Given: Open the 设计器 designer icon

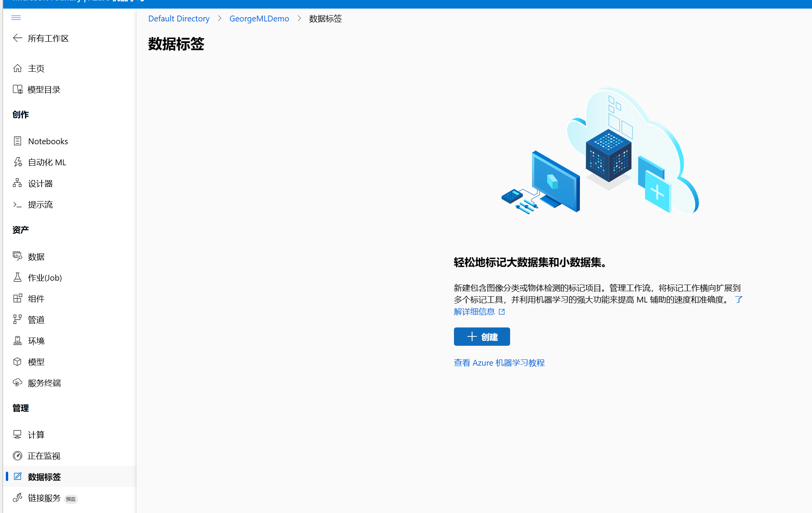Looking at the screenshot, I should pyautogui.click(x=17, y=183).
